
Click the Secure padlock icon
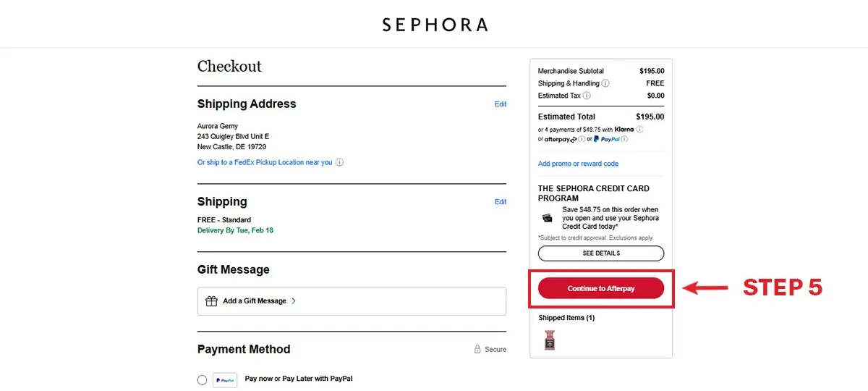point(477,349)
